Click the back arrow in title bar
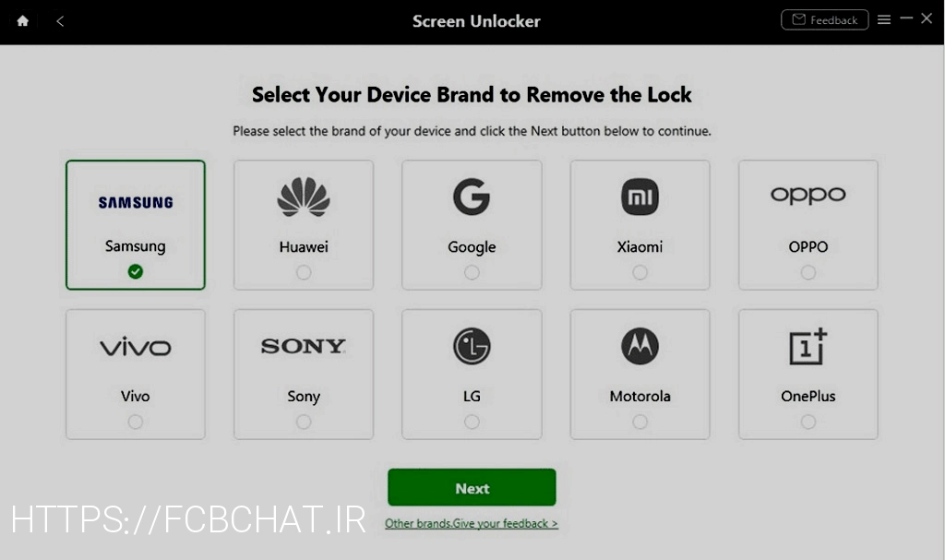Image resolution: width=945 pixels, height=560 pixels. pyautogui.click(x=60, y=21)
